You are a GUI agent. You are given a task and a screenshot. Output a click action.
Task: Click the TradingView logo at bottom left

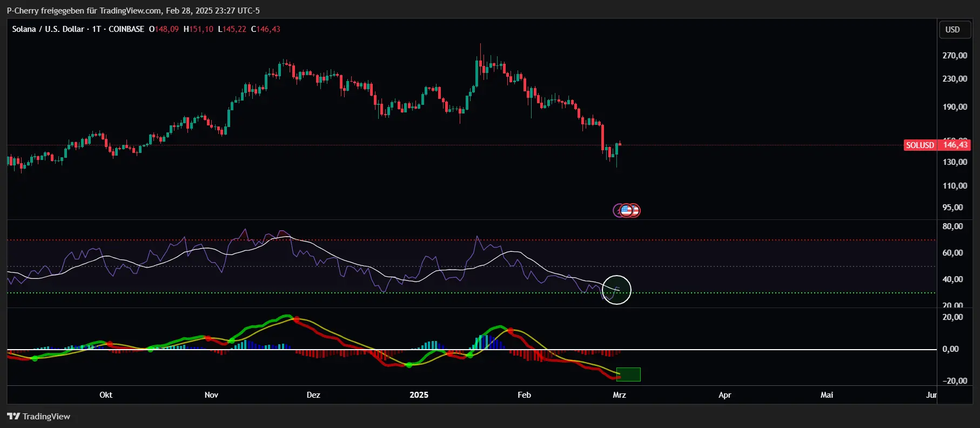tap(38, 416)
